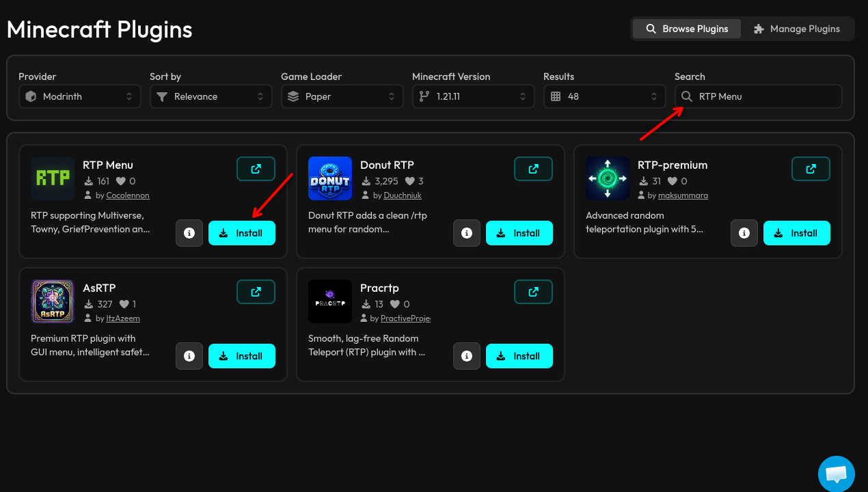Show info for AsRTP plugin
Image resolution: width=868 pixels, height=492 pixels.
[x=189, y=356]
